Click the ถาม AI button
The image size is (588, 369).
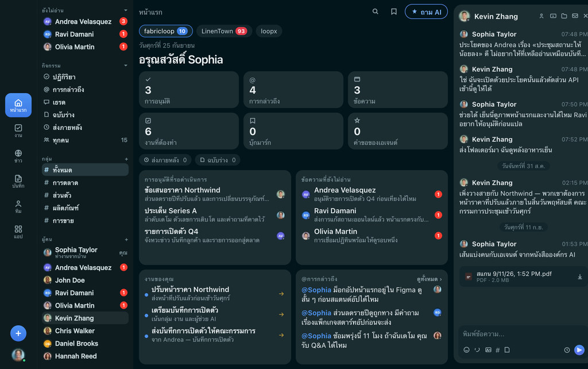[426, 11]
